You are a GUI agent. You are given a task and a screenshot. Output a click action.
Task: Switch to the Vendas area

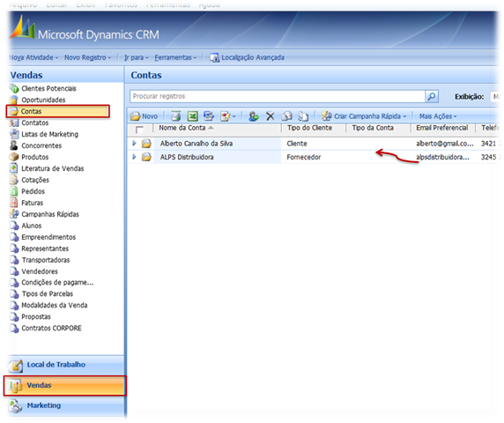(65, 385)
